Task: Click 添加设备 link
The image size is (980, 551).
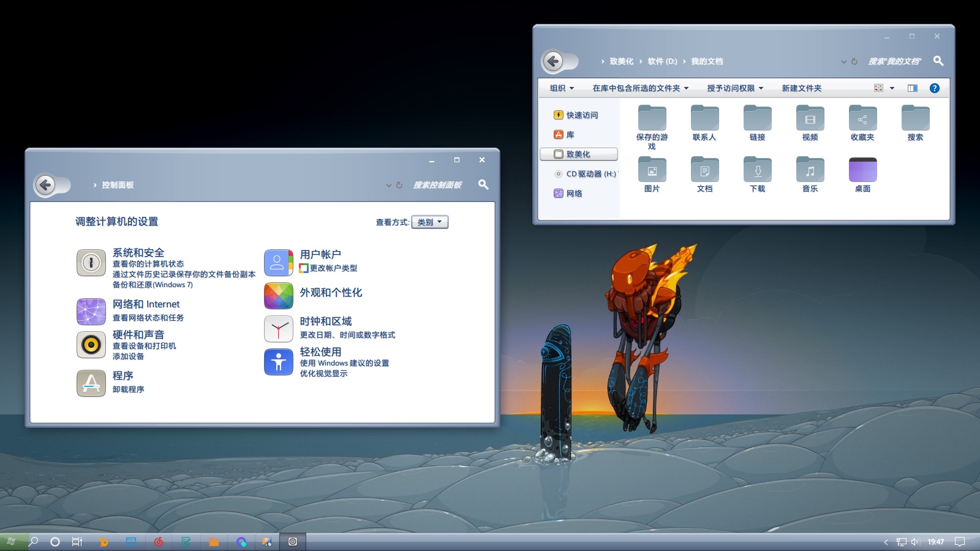Action: coord(128,356)
